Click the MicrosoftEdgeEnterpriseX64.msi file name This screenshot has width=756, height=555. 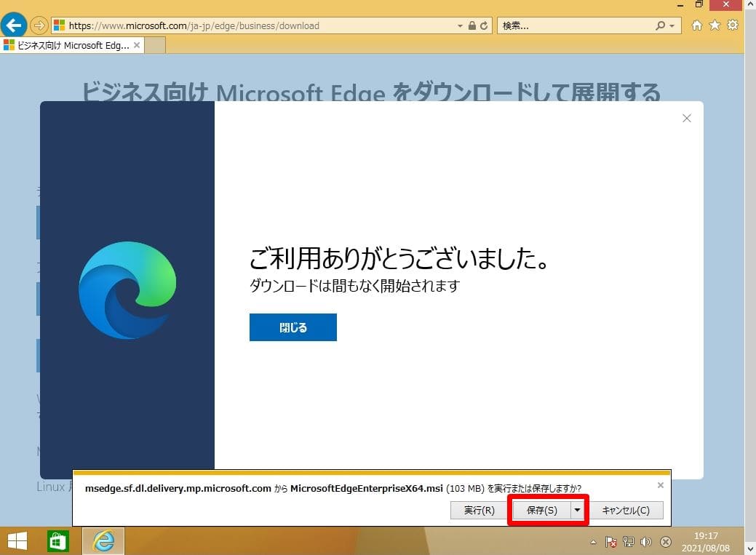point(367,489)
